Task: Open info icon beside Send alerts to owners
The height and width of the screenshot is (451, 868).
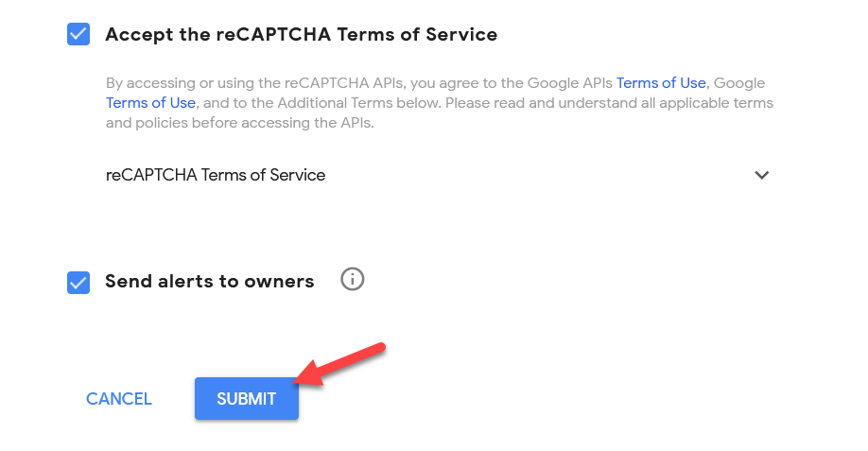Action: (x=352, y=280)
